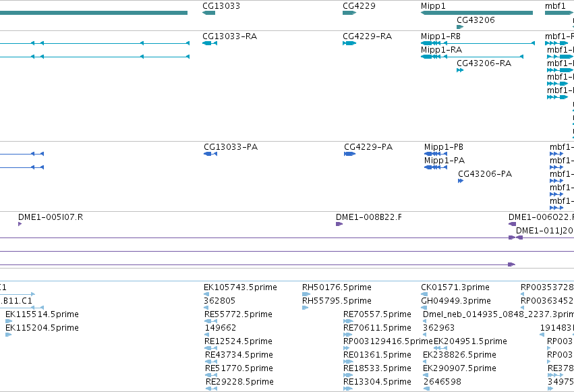Select the CG13033 gene arrow glyph
The height and width of the screenshot is (392, 574).
click(x=208, y=13)
